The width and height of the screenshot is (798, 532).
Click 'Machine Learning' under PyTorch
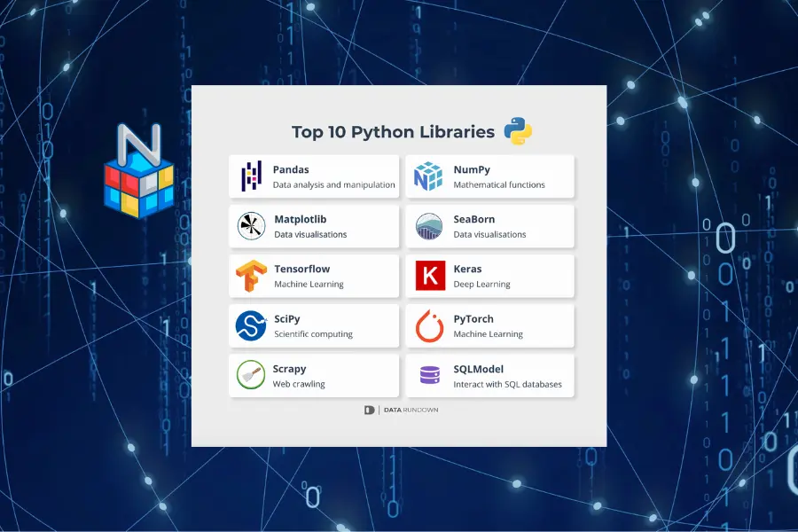coord(488,334)
